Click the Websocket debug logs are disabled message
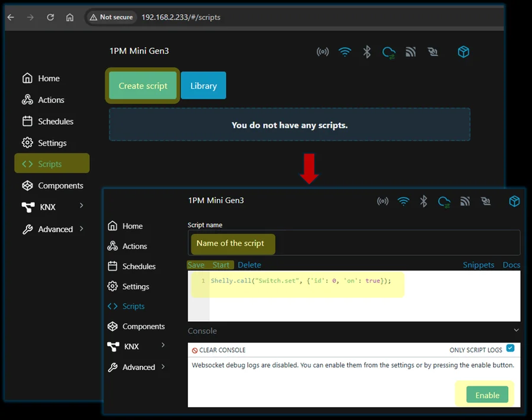The height and width of the screenshot is (420, 532). (x=353, y=365)
